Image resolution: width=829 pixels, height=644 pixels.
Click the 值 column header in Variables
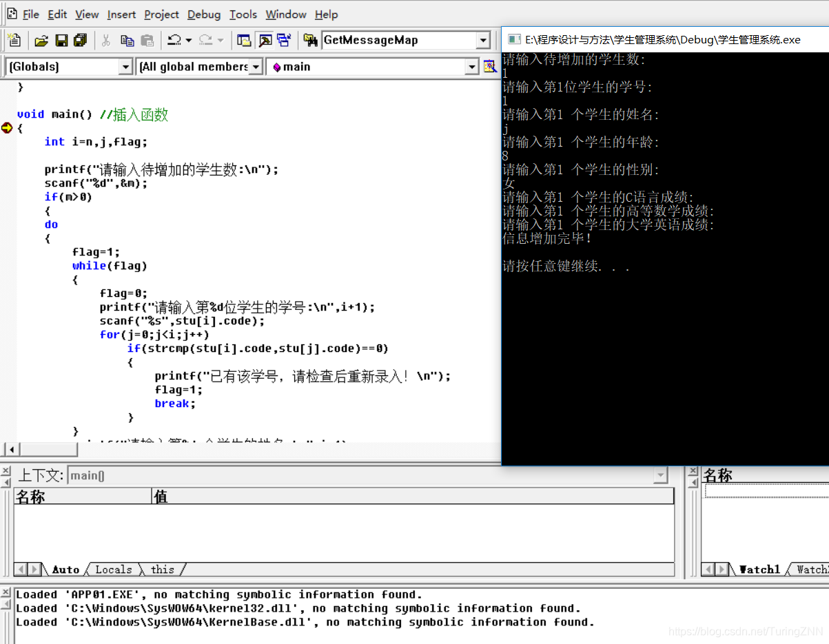tap(412, 496)
